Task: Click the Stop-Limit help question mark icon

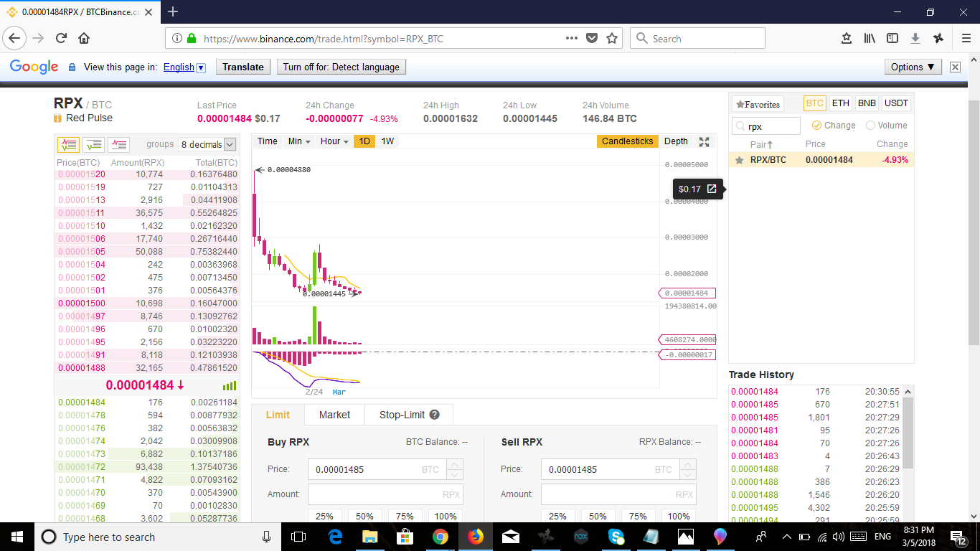Action: tap(434, 415)
